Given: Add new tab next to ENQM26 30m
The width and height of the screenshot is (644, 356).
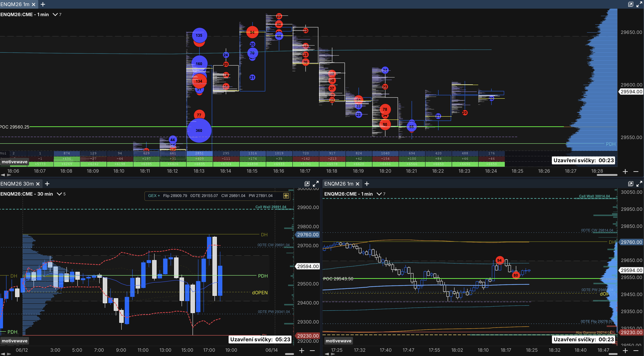Looking at the screenshot, I should coord(47,184).
